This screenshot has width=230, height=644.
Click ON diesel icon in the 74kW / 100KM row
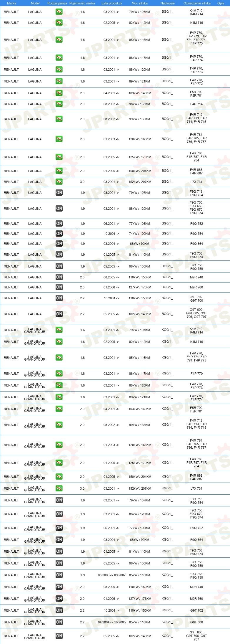coord(59,234)
